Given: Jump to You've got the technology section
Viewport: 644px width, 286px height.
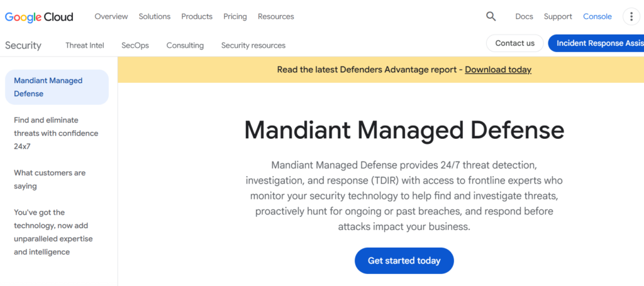Looking at the screenshot, I should 53,232.
